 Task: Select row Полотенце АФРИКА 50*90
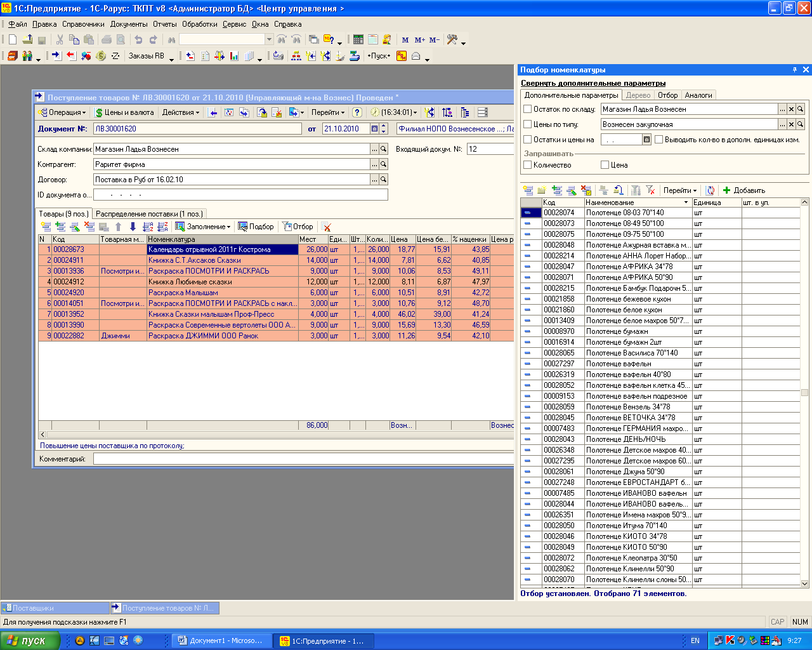point(660,277)
